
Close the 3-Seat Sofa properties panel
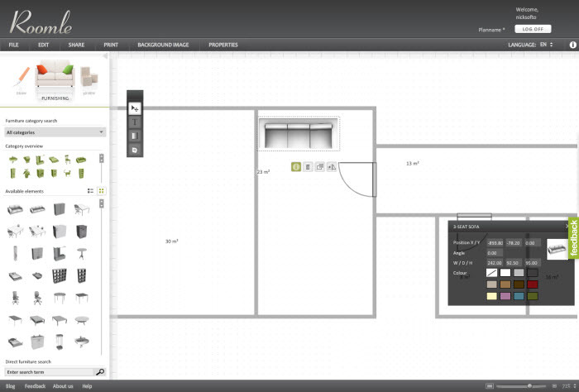coord(567,226)
